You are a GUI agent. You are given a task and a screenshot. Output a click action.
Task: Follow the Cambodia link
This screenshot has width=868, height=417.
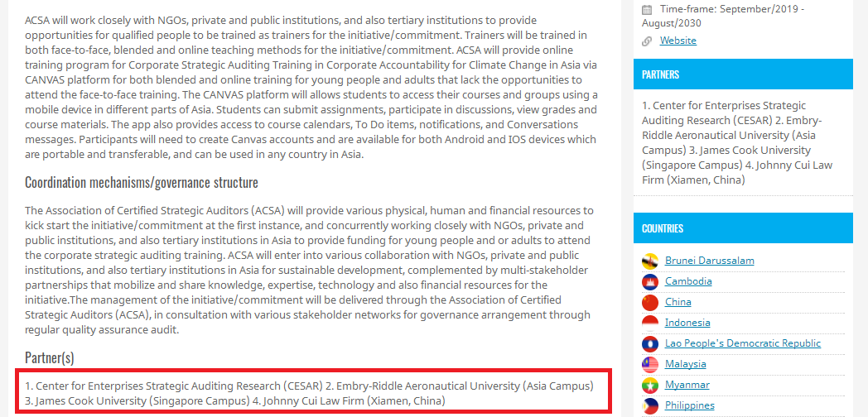point(688,281)
